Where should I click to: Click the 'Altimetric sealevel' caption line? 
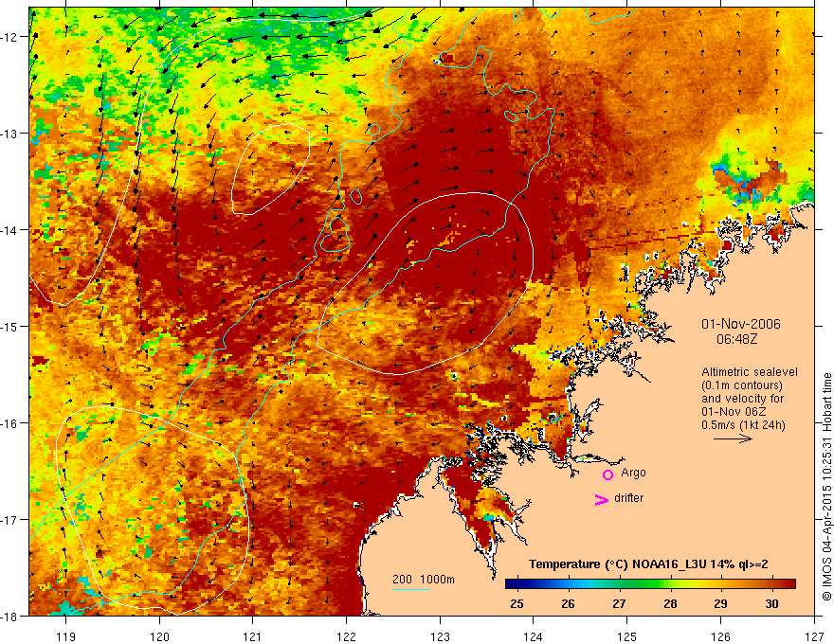pyautogui.click(x=750, y=372)
